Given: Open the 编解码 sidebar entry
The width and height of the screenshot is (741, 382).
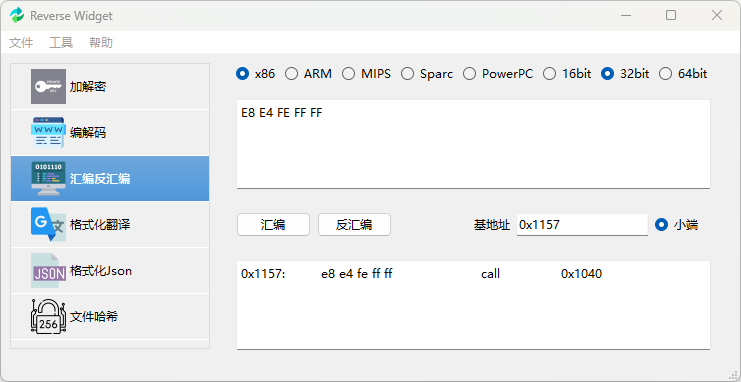Looking at the screenshot, I should point(110,133).
